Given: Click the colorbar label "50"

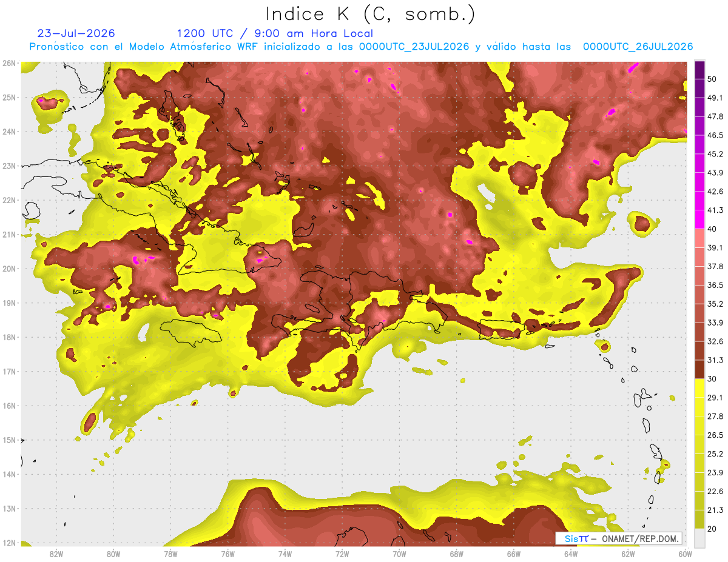Looking at the screenshot, I should 712,79.
